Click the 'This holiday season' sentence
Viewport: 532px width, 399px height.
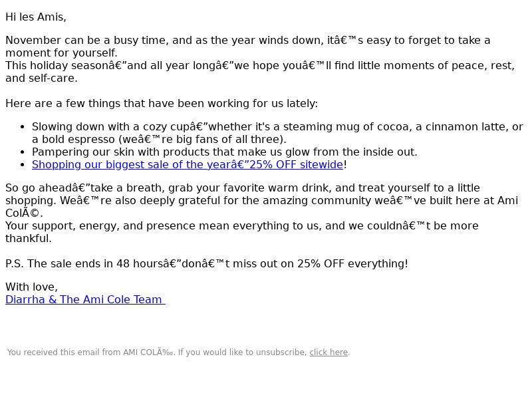pos(260,65)
